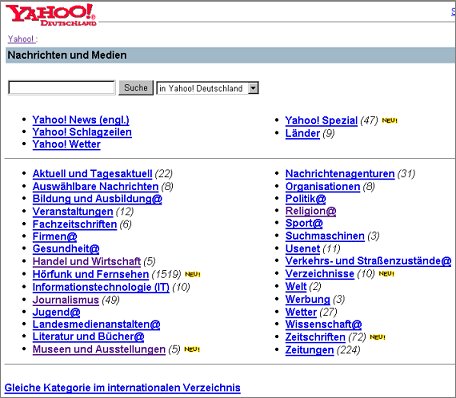
Task: Open Yahoo! Wetter link
Action: click(x=66, y=144)
